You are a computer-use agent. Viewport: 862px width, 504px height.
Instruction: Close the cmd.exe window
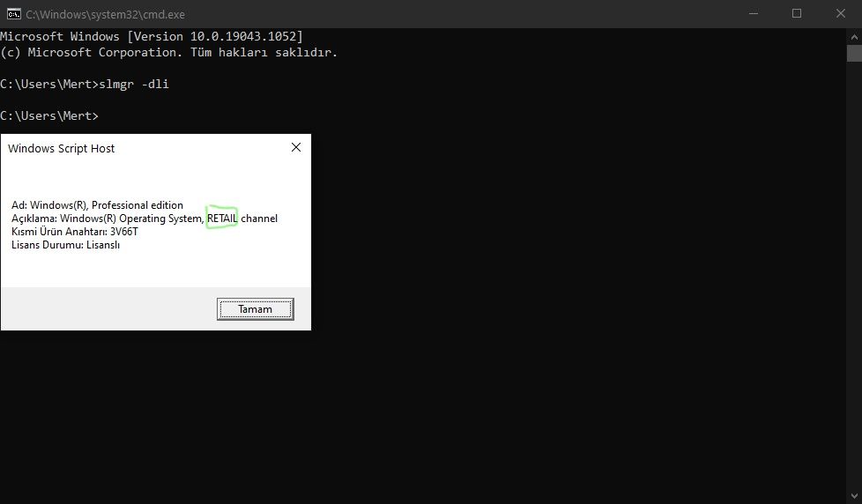click(841, 14)
